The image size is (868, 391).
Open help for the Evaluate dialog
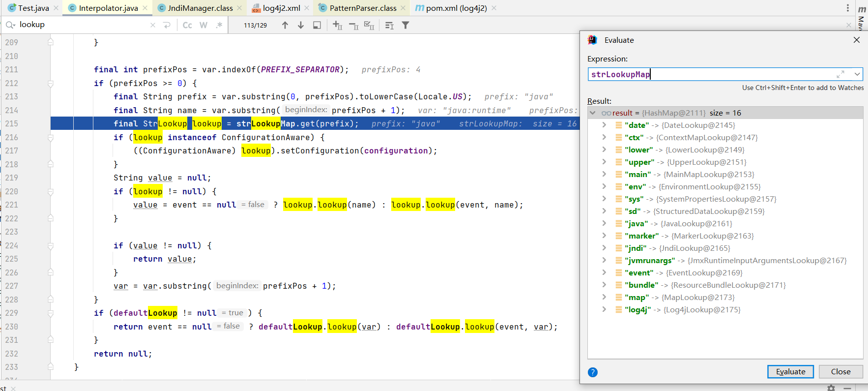click(x=593, y=372)
